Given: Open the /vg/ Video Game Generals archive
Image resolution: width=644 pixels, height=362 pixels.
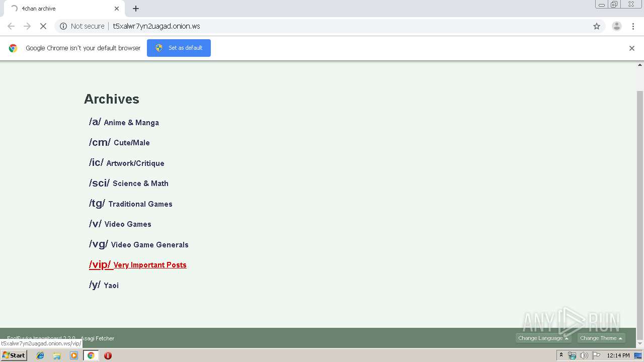Looking at the screenshot, I should (x=139, y=244).
